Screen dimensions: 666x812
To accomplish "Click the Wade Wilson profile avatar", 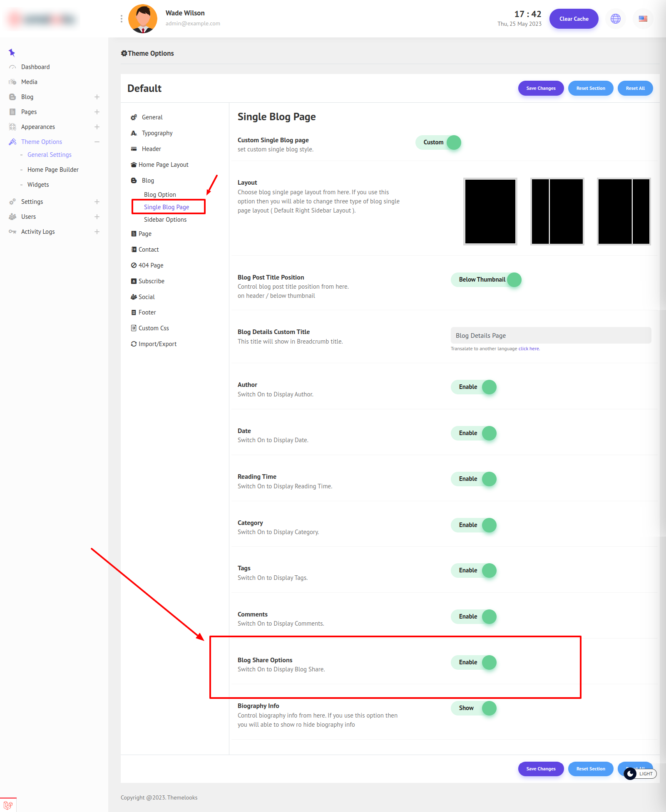I will coord(143,19).
